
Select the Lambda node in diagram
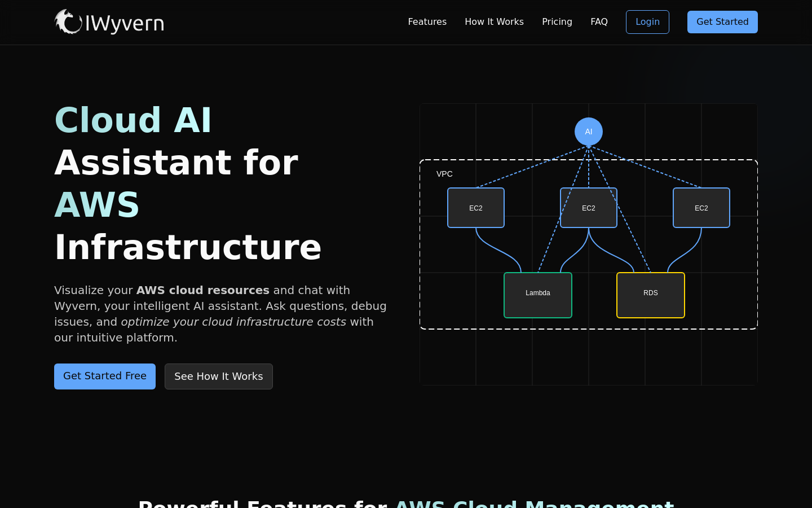click(x=538, y=295)
